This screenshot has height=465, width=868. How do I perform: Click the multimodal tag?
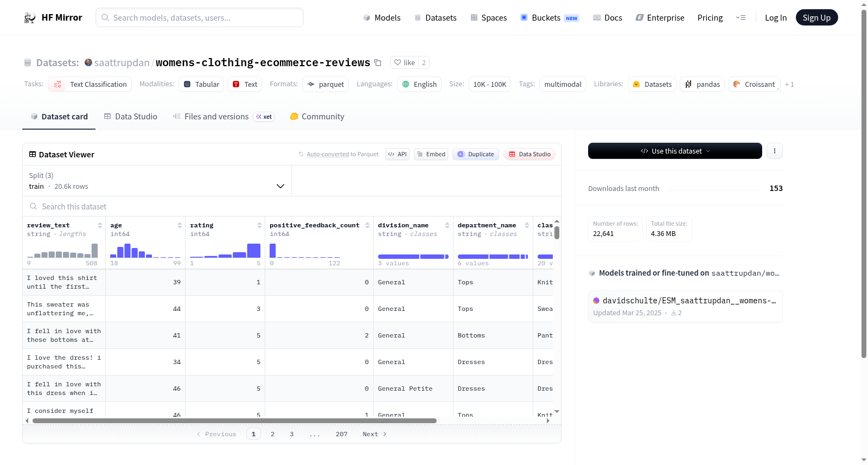coord(563,84)
